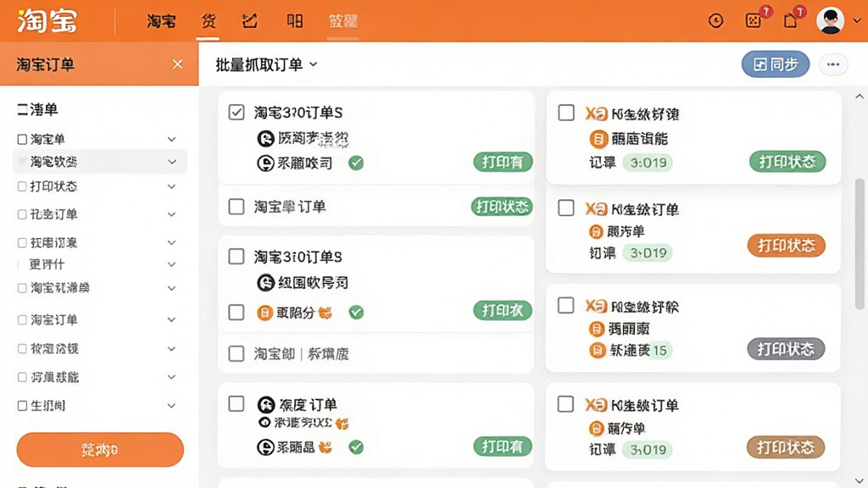Select the checkbox on the brown 打印状态 card
Screen dimensions: 868x488
565,404
